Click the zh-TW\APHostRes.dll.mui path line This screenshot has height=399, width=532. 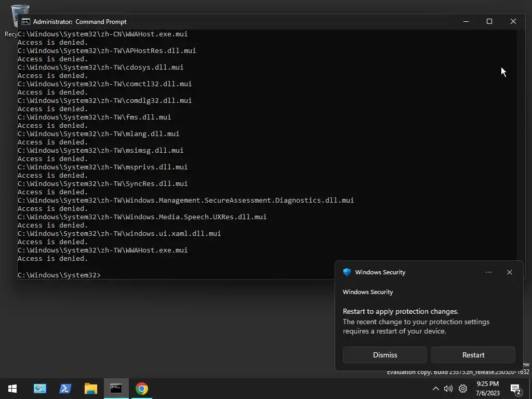pos(107,50)
